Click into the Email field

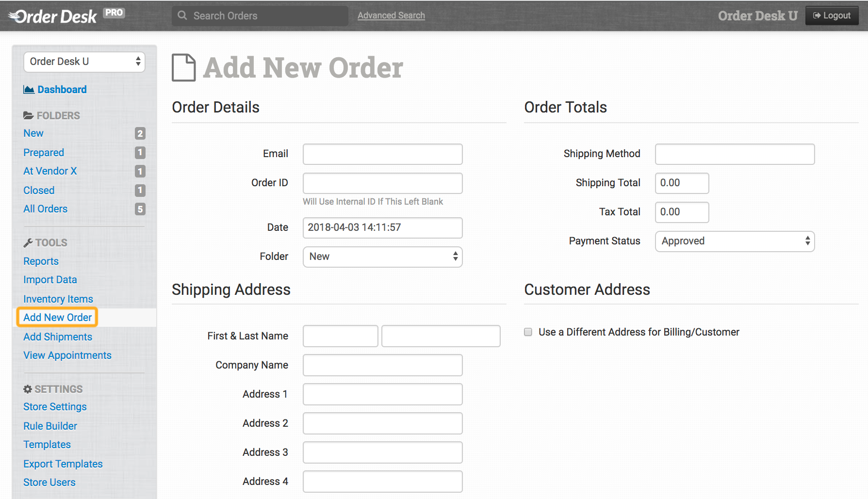[382, 154]
